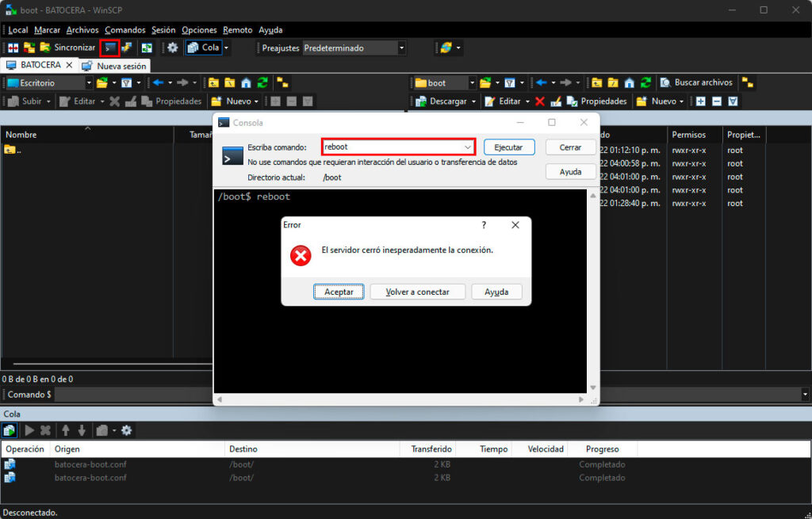Click the Descargar button
This screenshot has width=812, height=519.
click(x=441, y=101)
